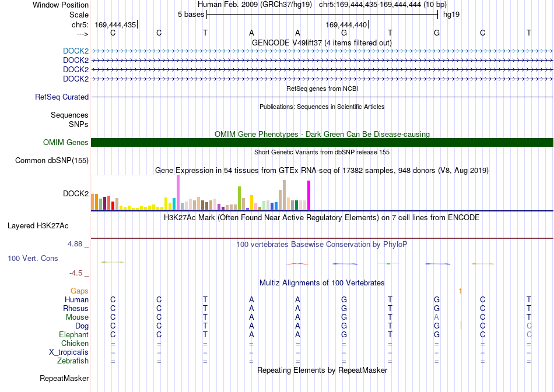Open the RefSeq Curated track label
Image resolution: width=554 pixels, height=392 pixels.
(61, 97)
